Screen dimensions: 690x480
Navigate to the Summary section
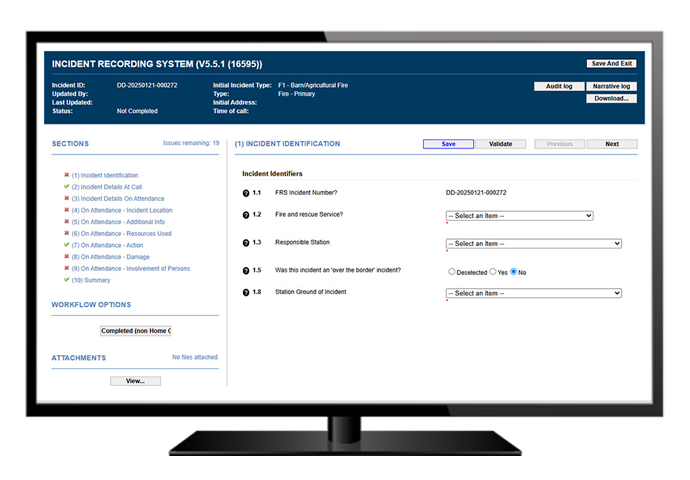coord(93,280)
